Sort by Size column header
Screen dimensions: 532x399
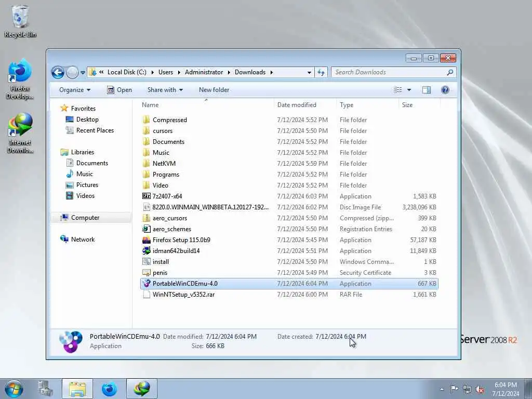(x=420, y=105)
